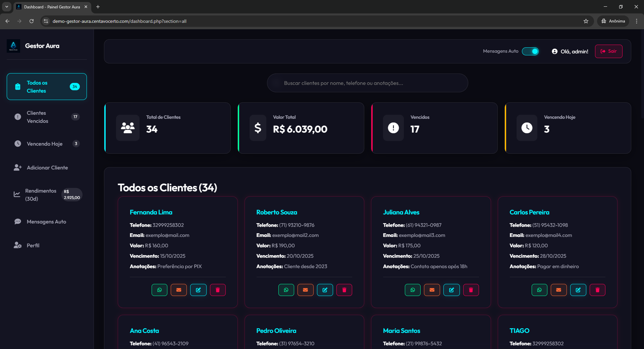
Task: Open the admin profile icon
Action: click(554, 51)
